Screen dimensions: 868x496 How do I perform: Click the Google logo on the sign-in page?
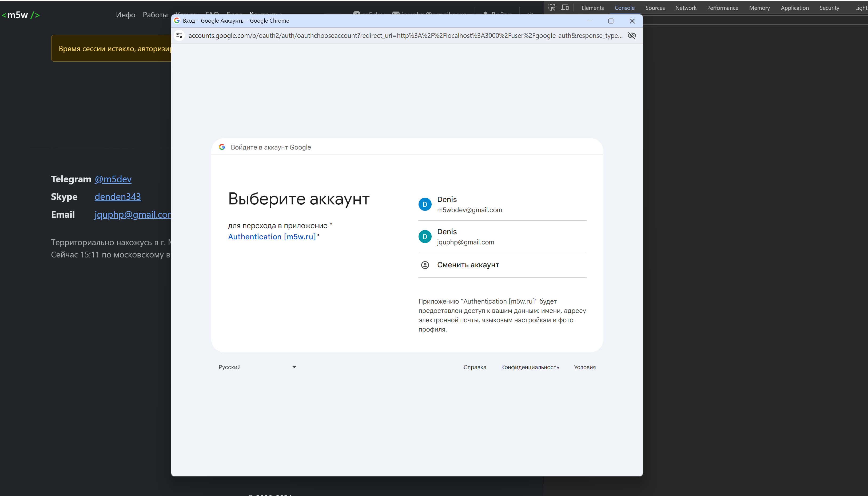point(222,147)
